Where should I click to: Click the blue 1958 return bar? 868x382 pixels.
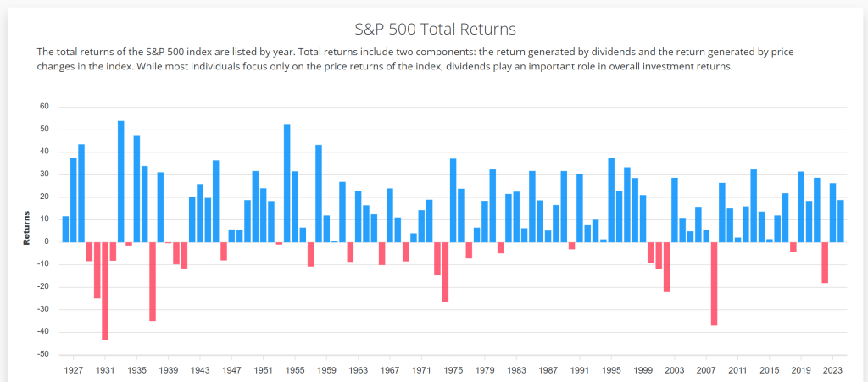(319, 193)
